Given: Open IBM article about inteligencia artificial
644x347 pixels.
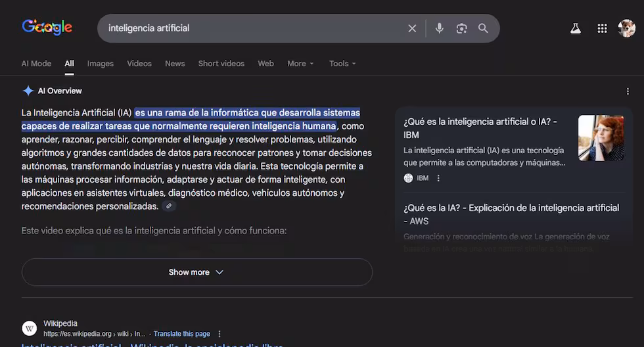Looking at the screenshot, I should (x=480, y=128).
